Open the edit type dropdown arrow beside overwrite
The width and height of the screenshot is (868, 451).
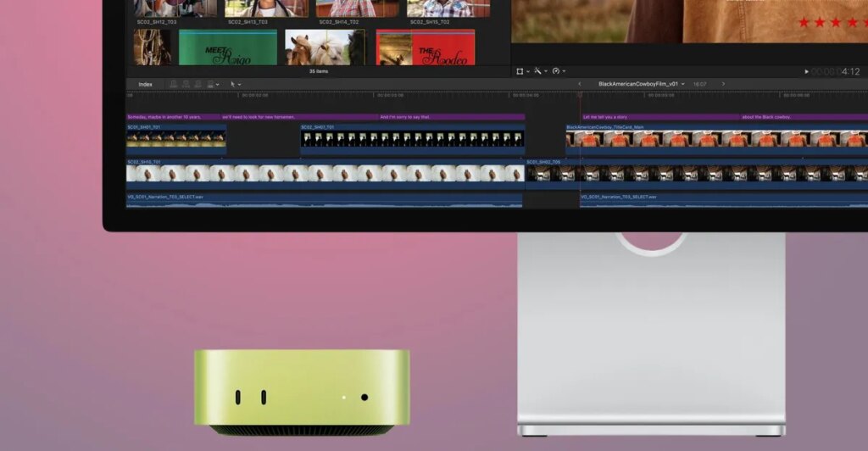click(218, 85)
